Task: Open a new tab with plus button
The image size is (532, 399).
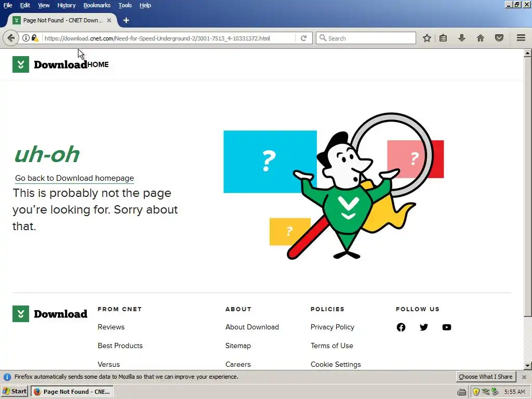Action: click(126, 20)
